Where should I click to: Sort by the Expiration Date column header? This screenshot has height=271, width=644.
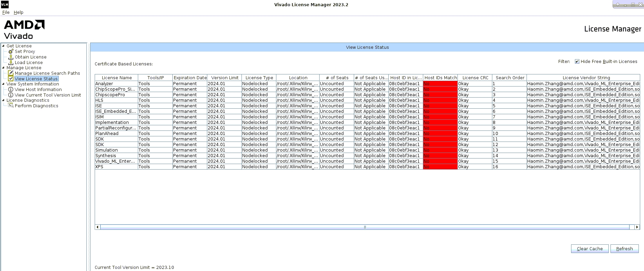click(x=190, y=78)
